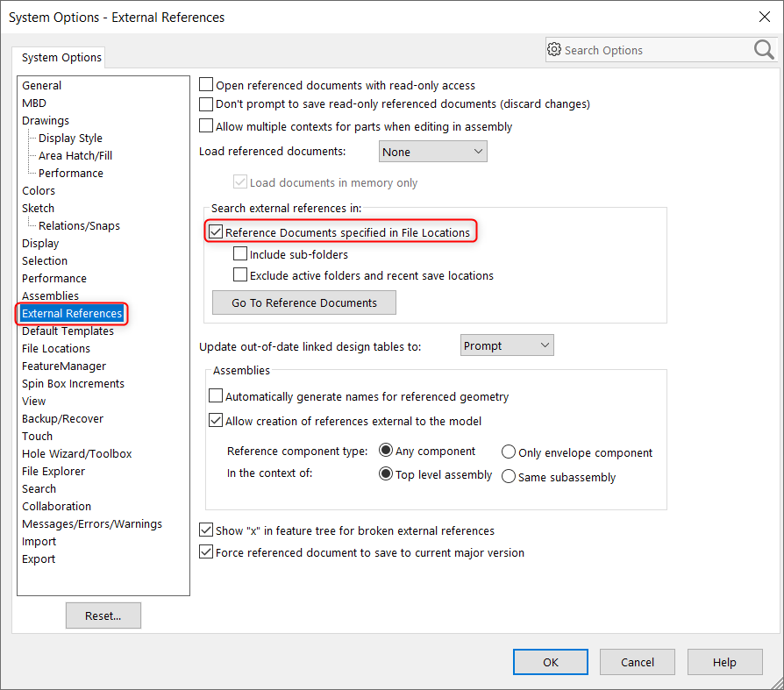Viewport: 784px width, 690px height.
Task: Open the Search category in list
Action: (39, 488)
